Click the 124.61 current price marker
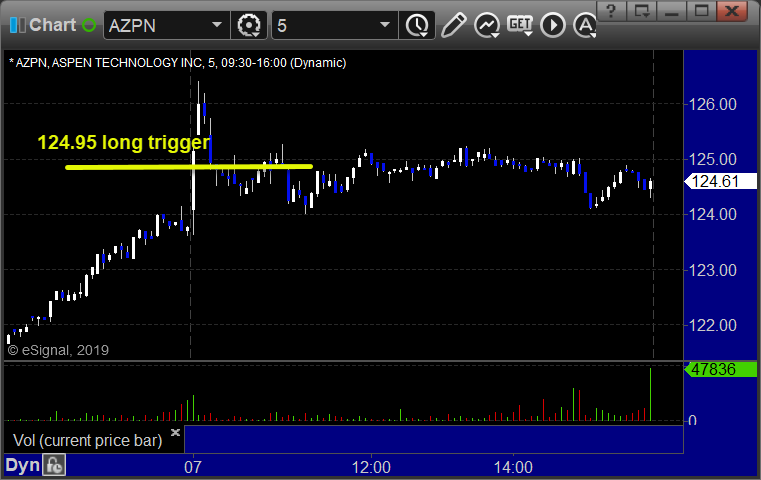 pos(720,181)
